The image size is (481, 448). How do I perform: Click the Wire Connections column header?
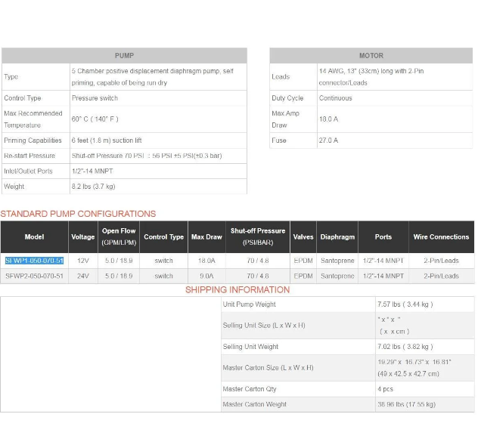click(x=441, y=237)
